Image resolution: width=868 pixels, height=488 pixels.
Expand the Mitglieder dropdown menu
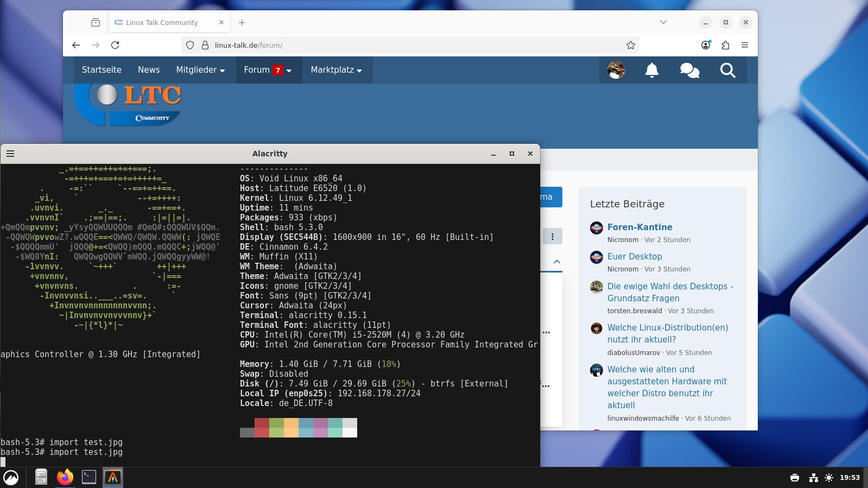(200, 70)
